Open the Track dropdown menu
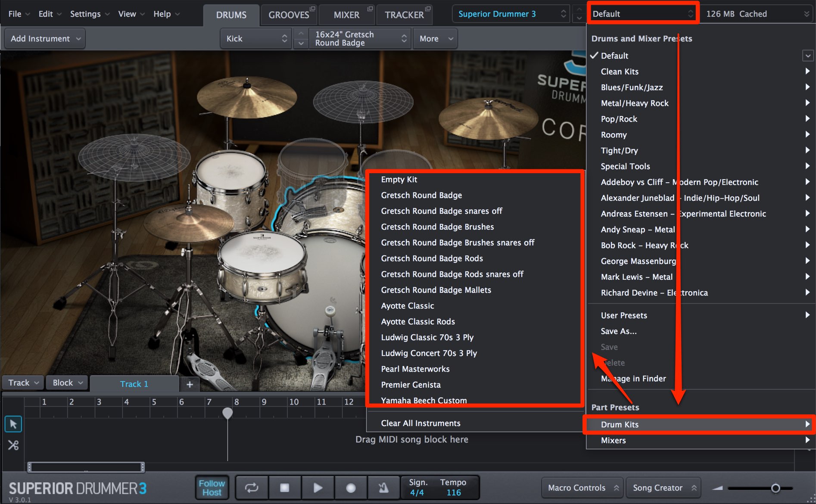 pyautogui.click(x=23, y=383)
